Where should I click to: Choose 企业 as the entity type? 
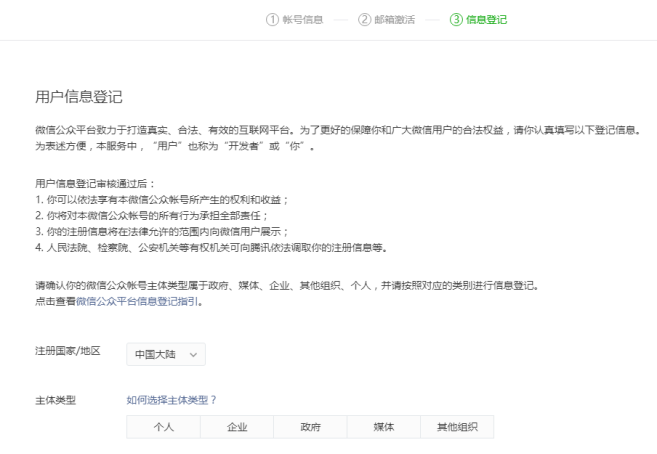(236, 427)
